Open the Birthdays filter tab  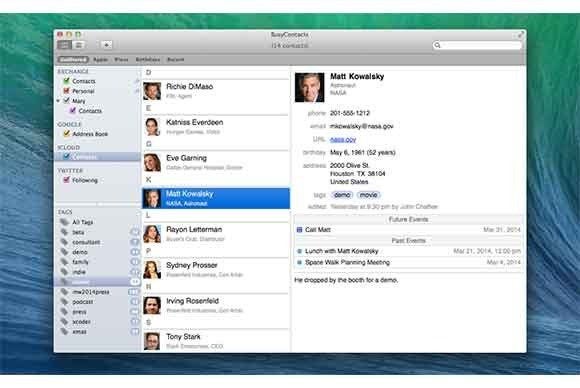pyautogui.click(x=148, y=60)
